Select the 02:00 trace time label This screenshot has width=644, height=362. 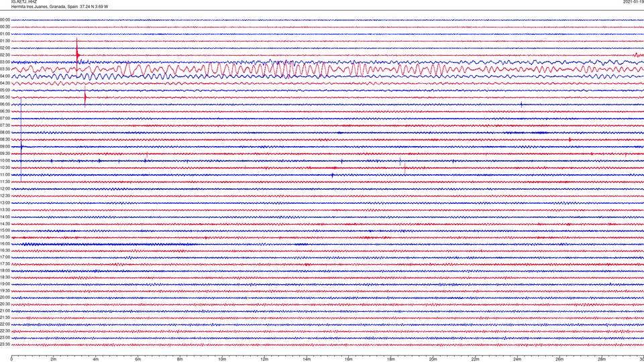click(5, 48)
